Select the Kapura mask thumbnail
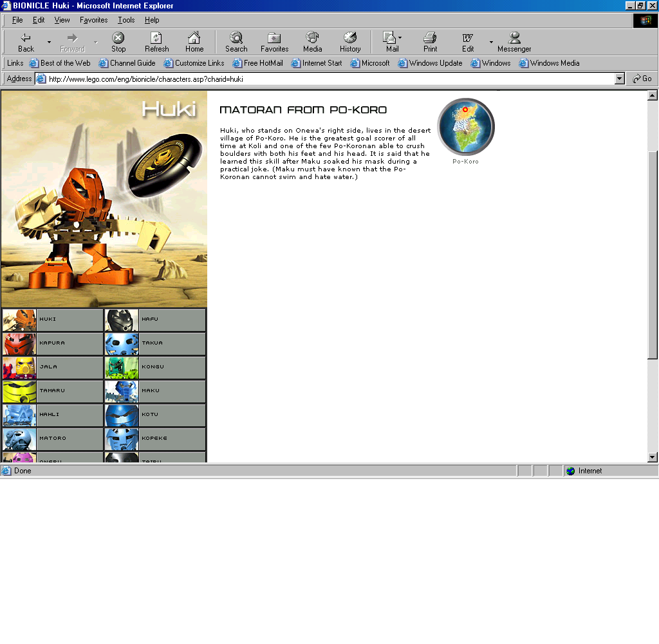This screenshot has width=659, height=644. [x=19, y=344]
